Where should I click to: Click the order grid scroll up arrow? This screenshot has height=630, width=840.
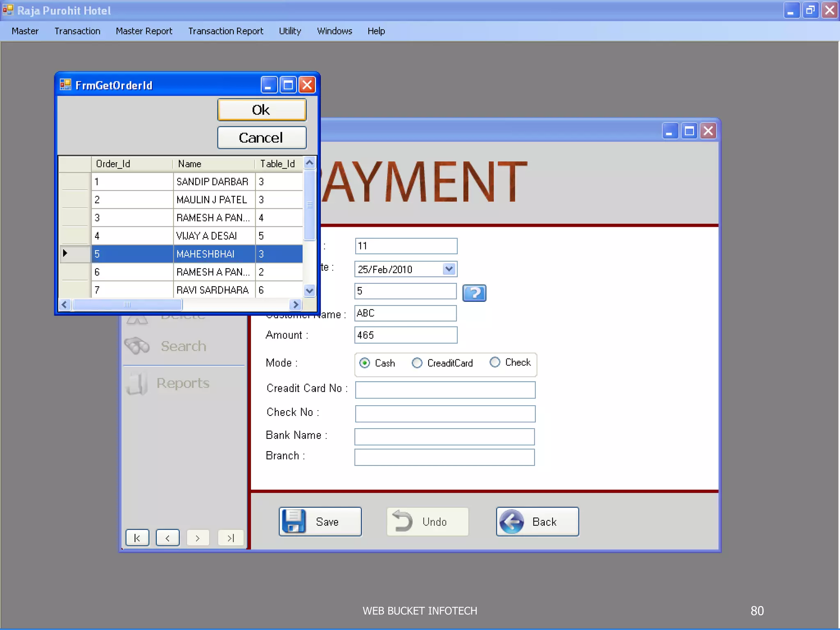[310, 163]
